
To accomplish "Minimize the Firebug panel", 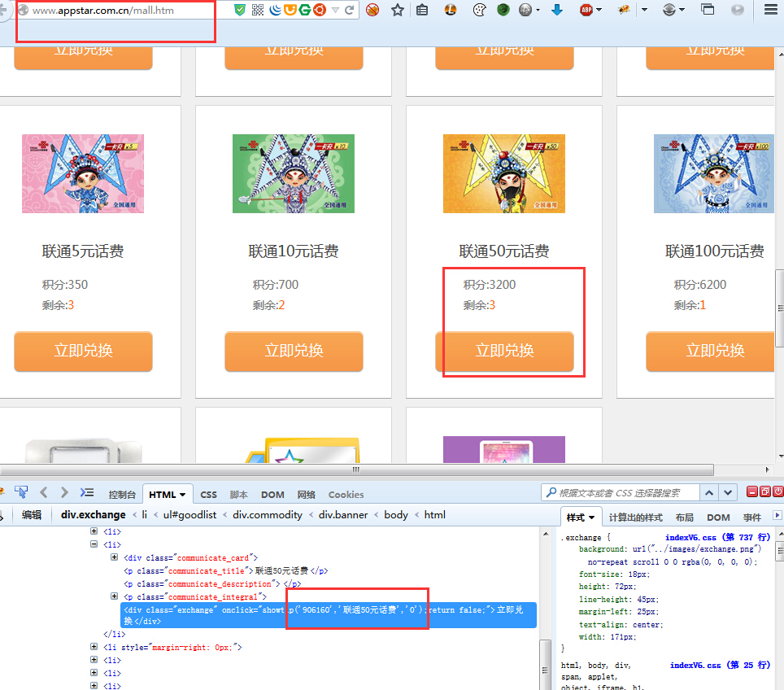I will coord(752,491).
